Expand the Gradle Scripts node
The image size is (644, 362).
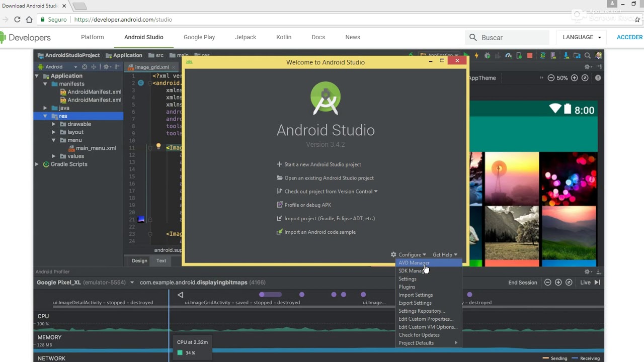(x=37, y=164)
